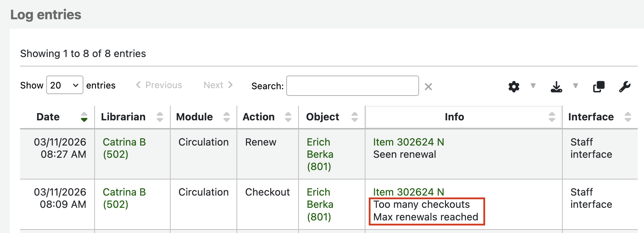Expand the dropdown arrow beside gear icon
Viewport: 644px width, 233px height.
click(x=533, y=86)
